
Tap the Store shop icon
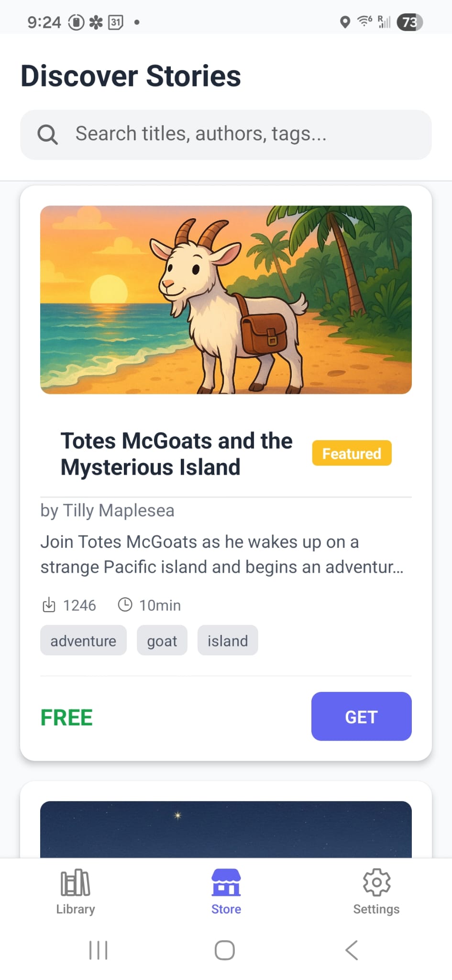tap(226, 882)
